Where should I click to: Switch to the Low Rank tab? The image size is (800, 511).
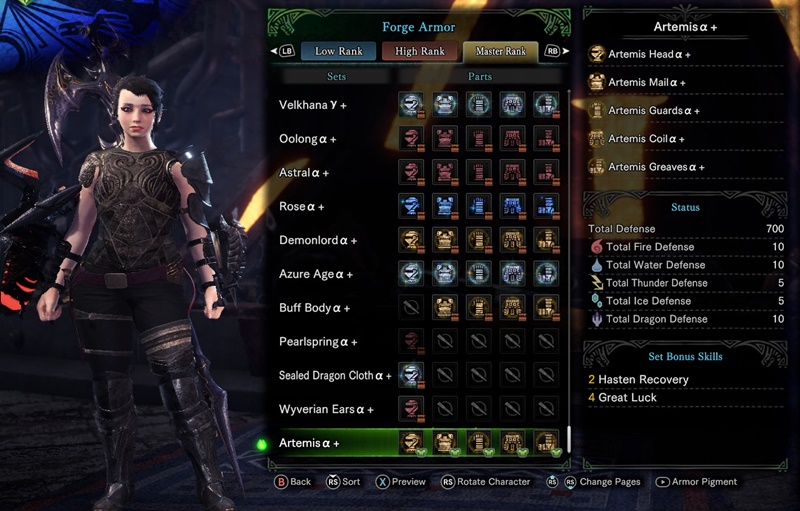coord(339,51)
